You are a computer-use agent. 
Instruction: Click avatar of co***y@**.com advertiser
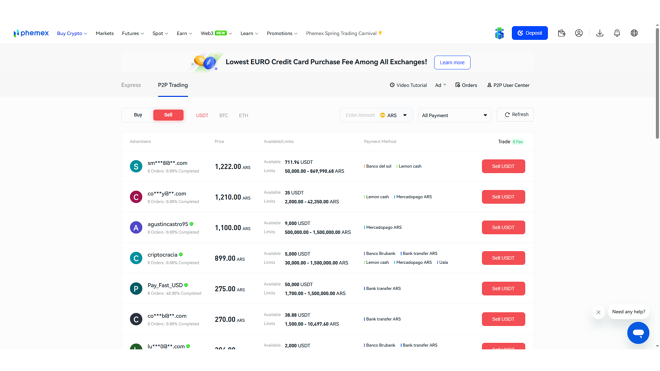pos(136,197)
